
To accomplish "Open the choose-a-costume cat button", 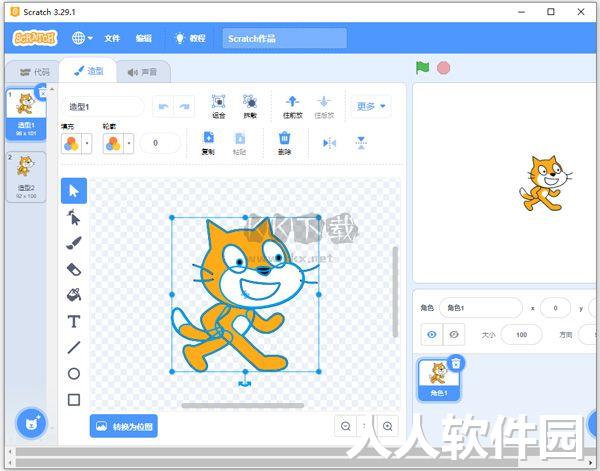I will click(x=31, y=424).
